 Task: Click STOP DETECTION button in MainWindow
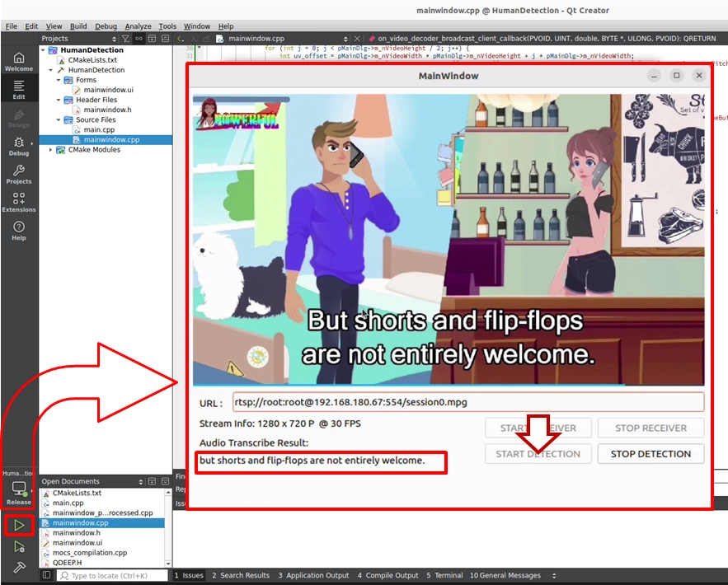(651, 454)
